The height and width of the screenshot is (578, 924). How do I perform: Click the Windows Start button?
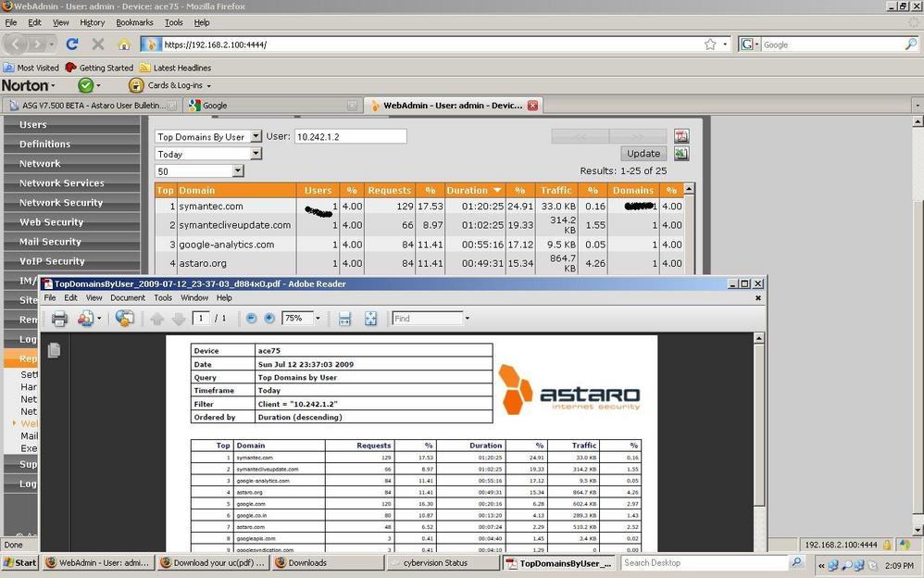[x=20, y=562]
